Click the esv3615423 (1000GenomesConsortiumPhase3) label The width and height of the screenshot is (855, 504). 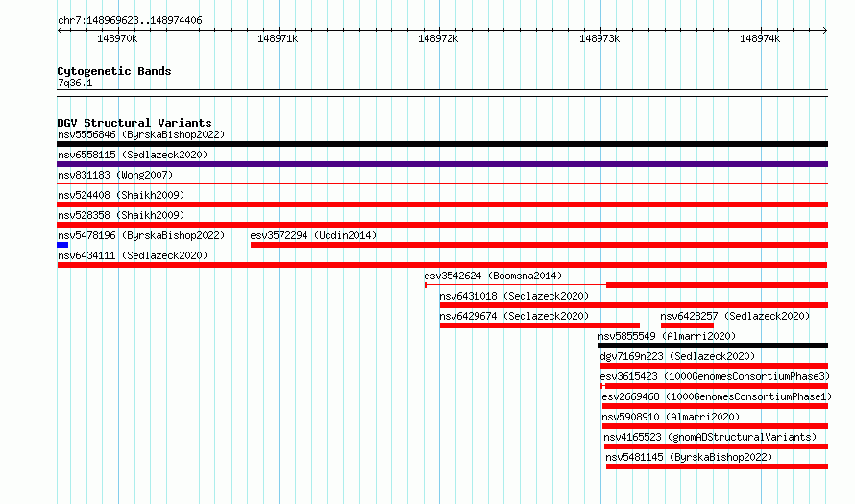pyautogui.click(x=715, y=376)
